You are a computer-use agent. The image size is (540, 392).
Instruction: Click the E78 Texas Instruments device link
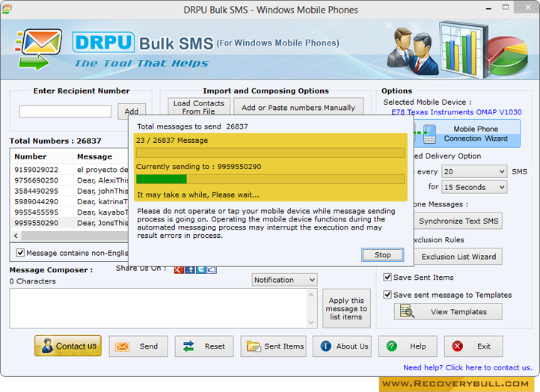[x=456, y=112]
